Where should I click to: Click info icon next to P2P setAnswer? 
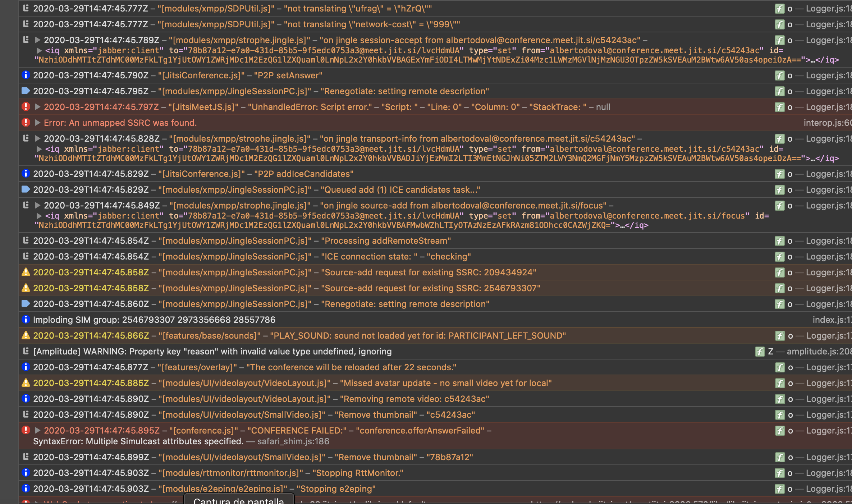point(26,75)
